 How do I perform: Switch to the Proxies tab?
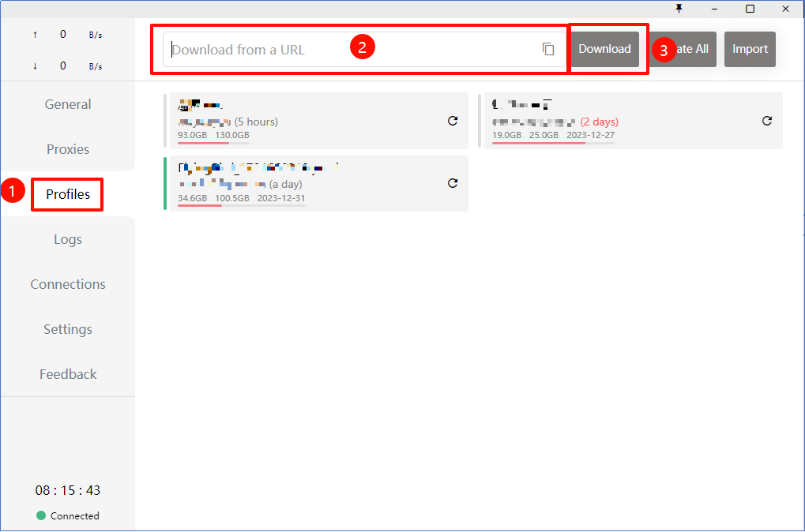(x=68, y=149)
